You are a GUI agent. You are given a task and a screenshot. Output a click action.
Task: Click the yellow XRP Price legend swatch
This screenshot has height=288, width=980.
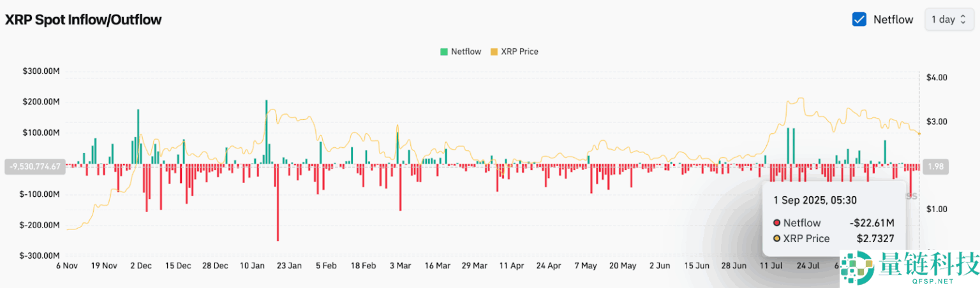tap(493, 52)
